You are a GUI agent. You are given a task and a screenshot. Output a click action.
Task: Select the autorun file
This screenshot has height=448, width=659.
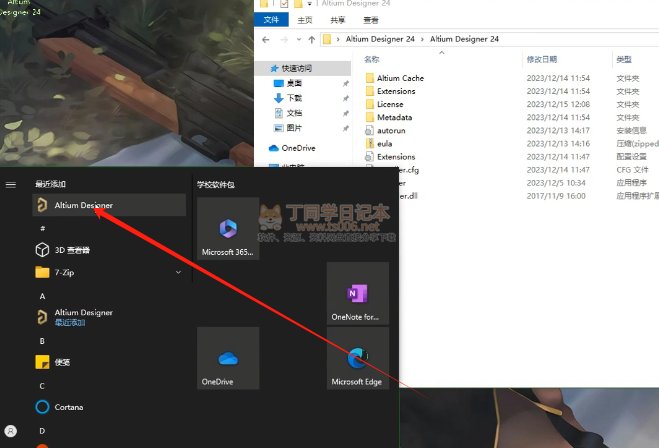click(391, 130)
